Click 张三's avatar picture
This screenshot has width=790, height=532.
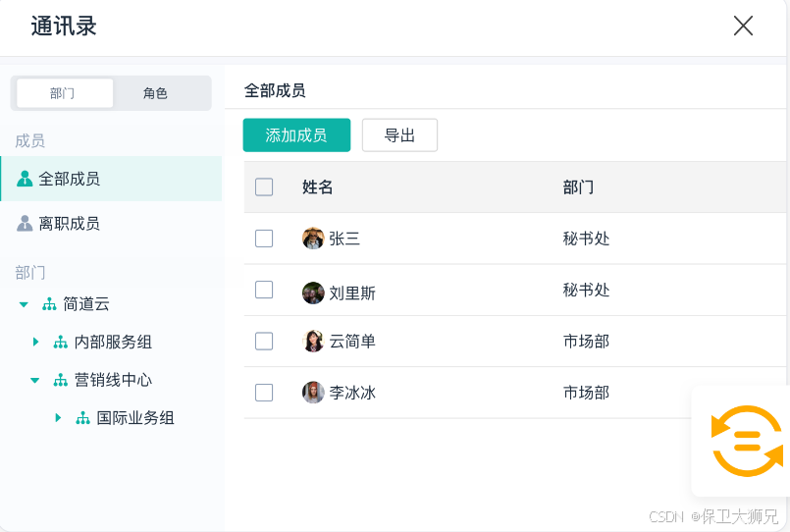[x=313, y=239]
